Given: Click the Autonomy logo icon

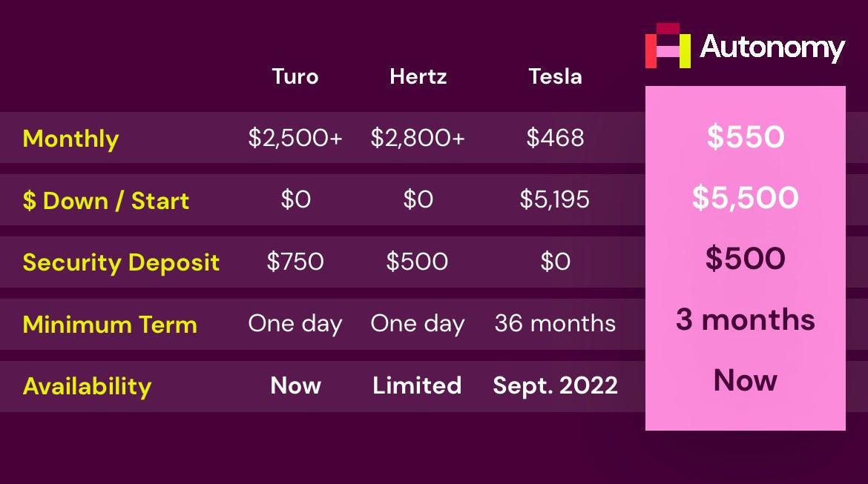Looking at the screenshot, I should pyautogui.click(x=668, y=46).
